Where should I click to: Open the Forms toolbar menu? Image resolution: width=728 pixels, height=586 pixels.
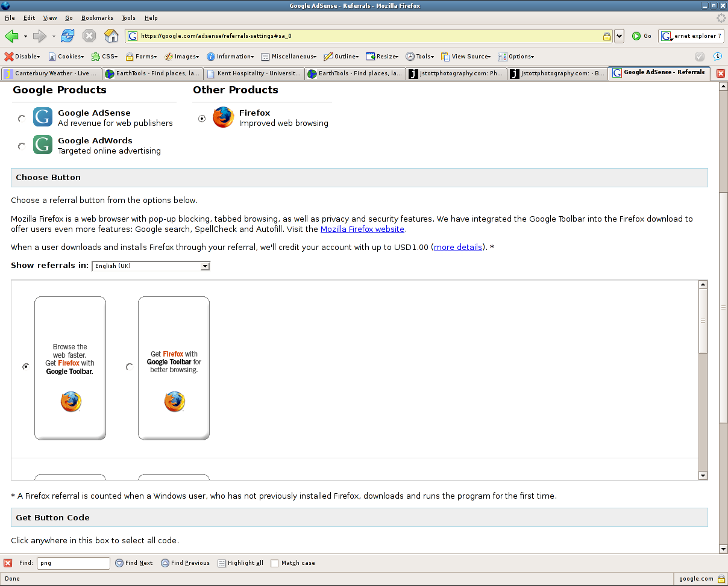pos(142,57)
